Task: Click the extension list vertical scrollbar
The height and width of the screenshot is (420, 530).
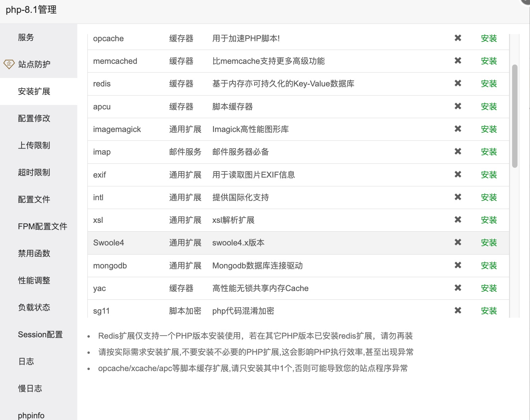Action: (515, 116)
